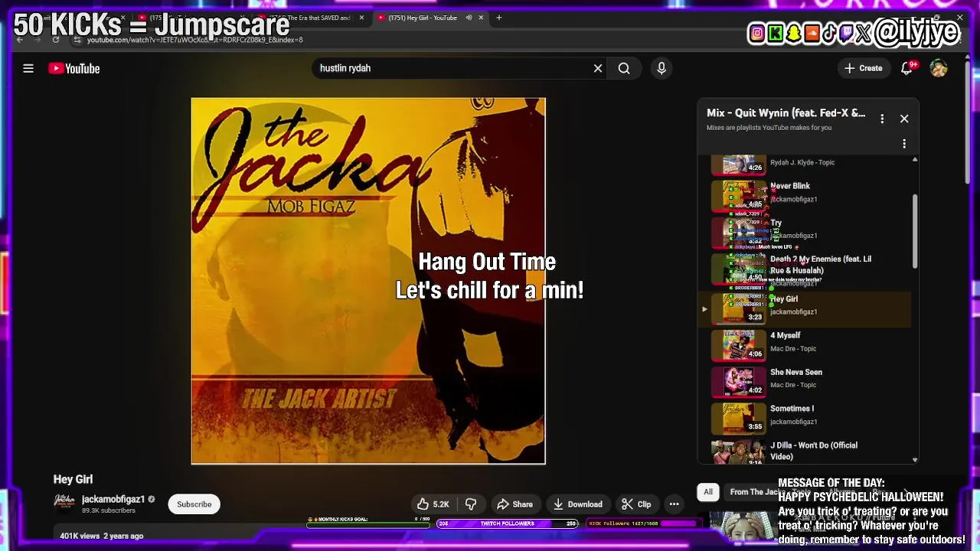Click the '4 Myself' 4:06 thumbnail
The image size is (980, 551).
tap(739, 344)
